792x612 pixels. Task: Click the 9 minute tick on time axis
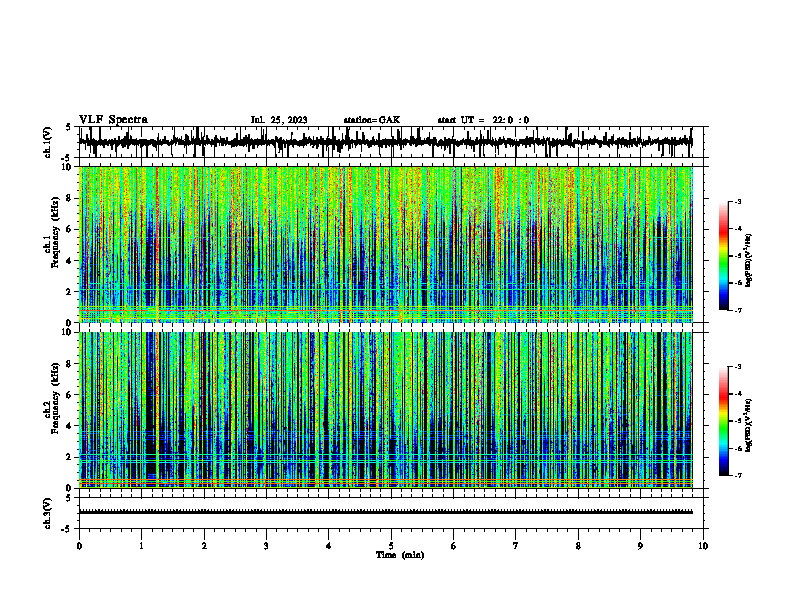[x=640, y=546]
